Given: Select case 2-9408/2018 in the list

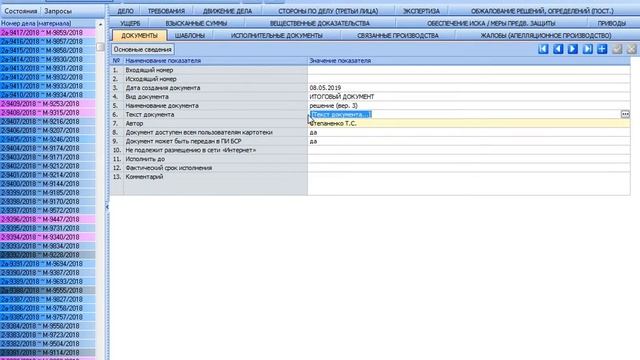Looking at the screenshot, I should point(48,113).
